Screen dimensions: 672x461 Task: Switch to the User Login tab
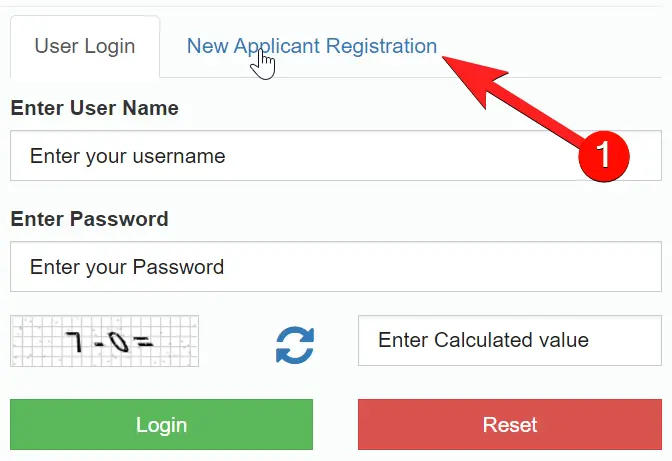[x=85, y=46]
